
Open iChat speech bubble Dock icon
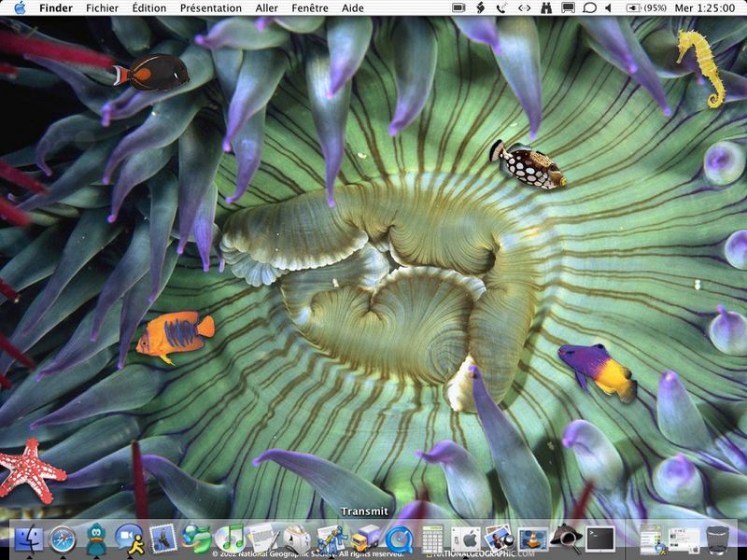(x=129, y=539)
